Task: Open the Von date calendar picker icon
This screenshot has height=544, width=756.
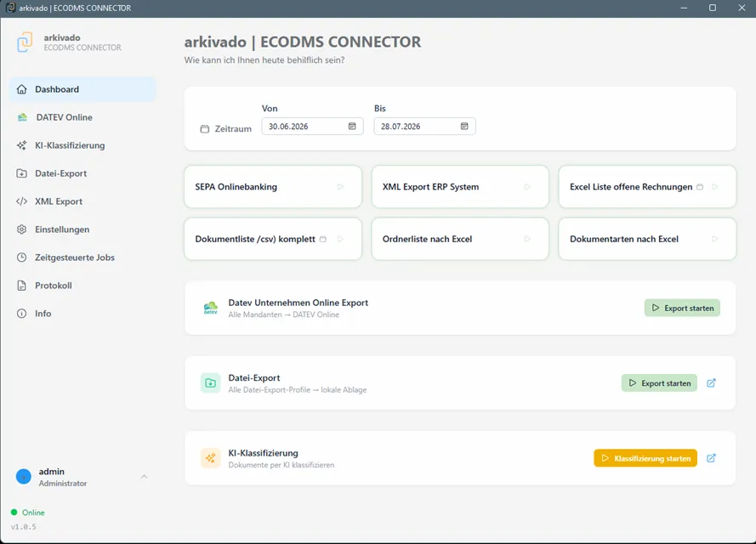Action: pos(352,127)
